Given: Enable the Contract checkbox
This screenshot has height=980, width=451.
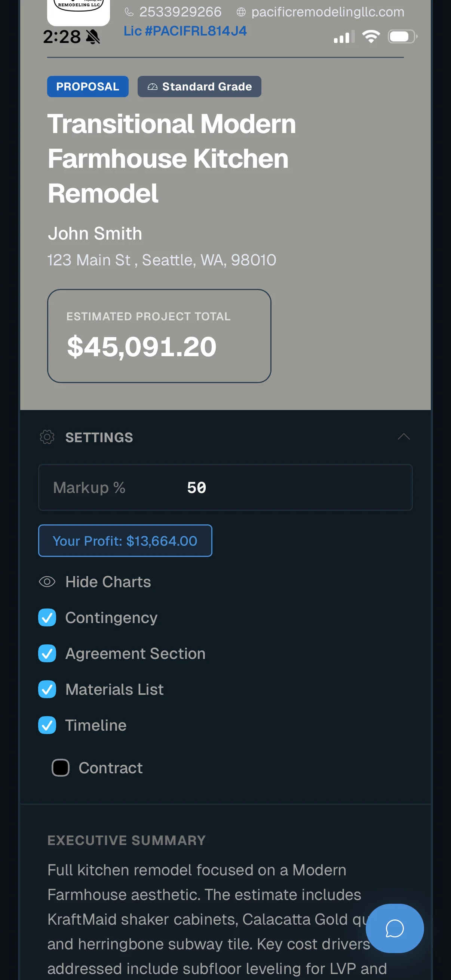Looking at the screenshot, I should pyautogui.click(x=60, y=768).
